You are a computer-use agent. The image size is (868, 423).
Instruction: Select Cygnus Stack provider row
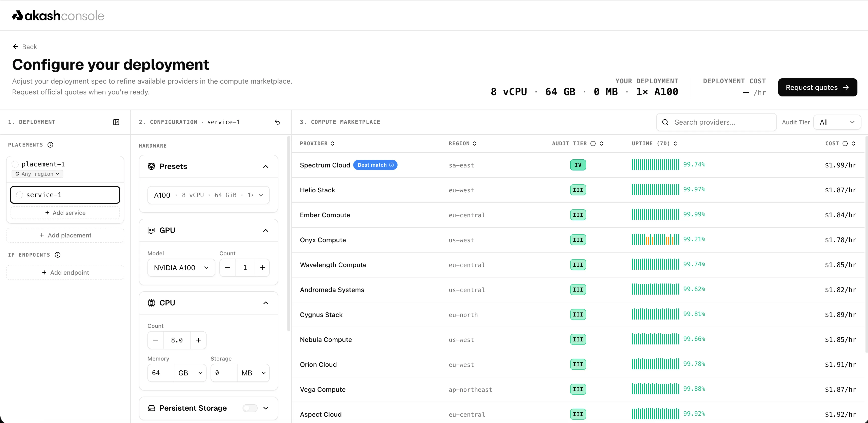[x=578, y=315]
